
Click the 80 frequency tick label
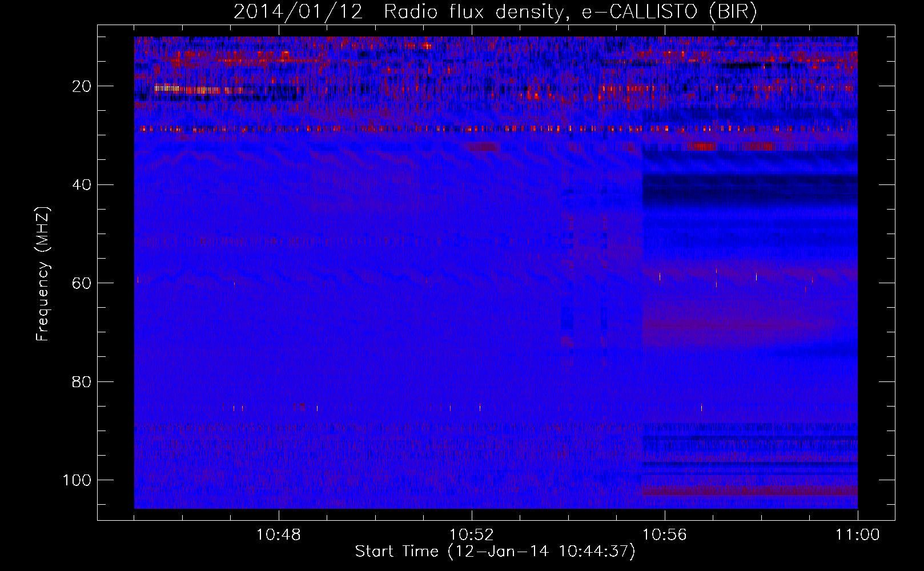pyautogui.click(x=82, y=381)
